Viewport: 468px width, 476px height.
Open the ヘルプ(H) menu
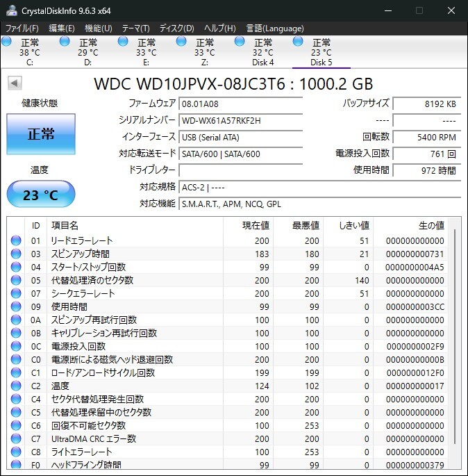pos(220,28)
